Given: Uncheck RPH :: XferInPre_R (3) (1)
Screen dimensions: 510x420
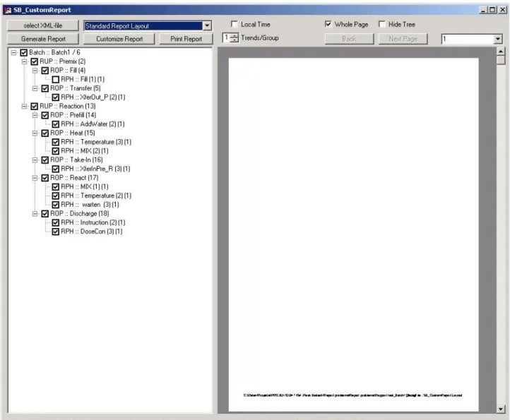Looking at the screenshot, I should coord(56,169).
